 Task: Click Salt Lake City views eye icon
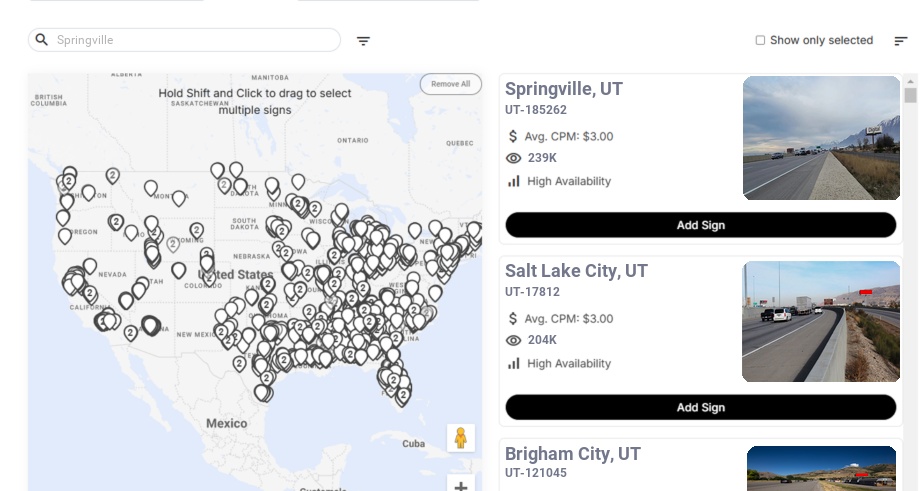pos(514,340)
